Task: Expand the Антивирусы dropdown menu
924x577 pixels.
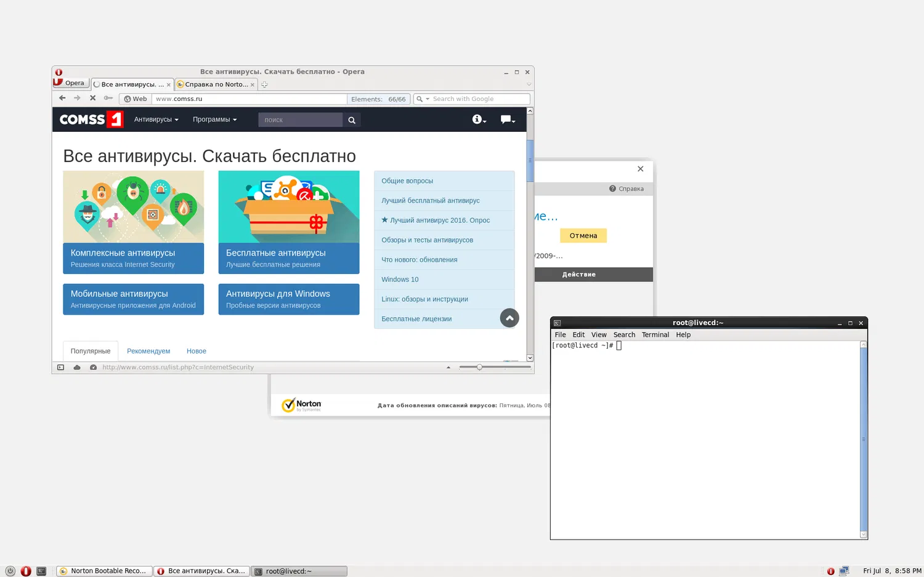Action: (x=156, y=119)
